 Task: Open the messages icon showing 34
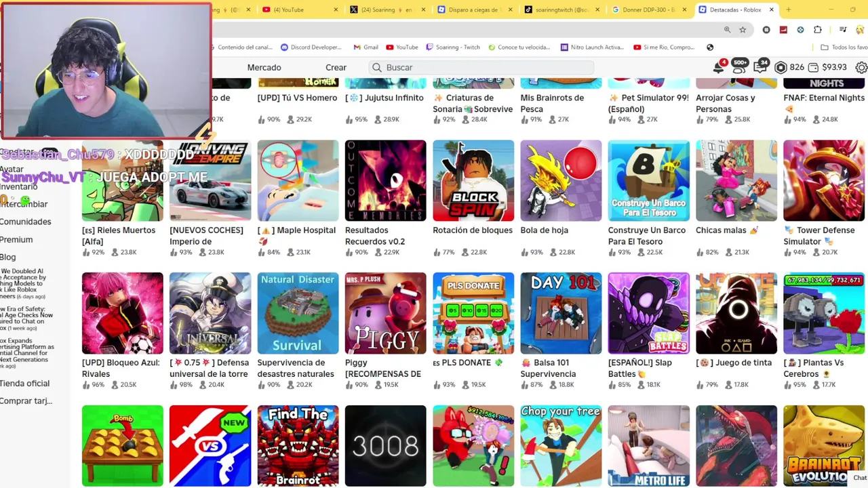tap(760, 66)
